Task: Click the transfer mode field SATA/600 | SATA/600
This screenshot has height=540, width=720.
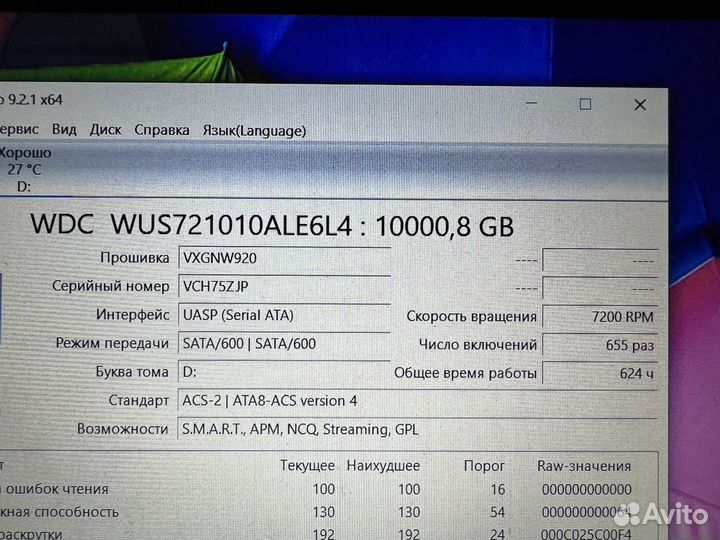Action: point(284,343)
